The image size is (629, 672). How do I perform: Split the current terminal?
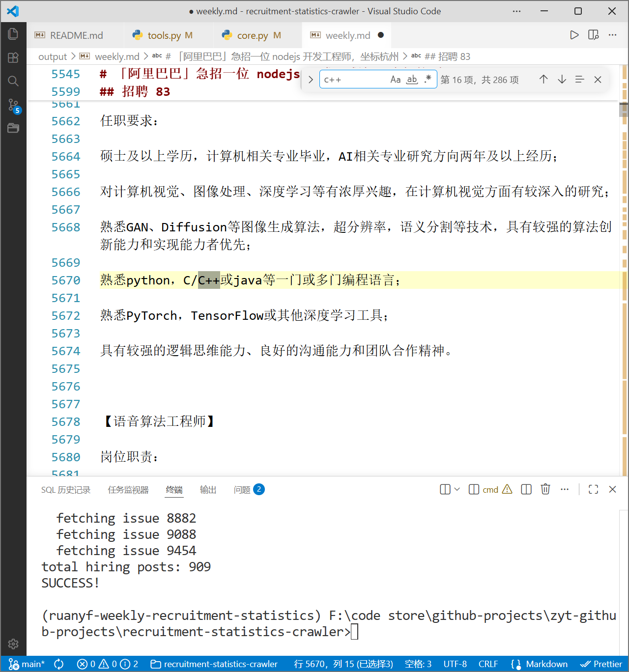(x=526, y=489)
